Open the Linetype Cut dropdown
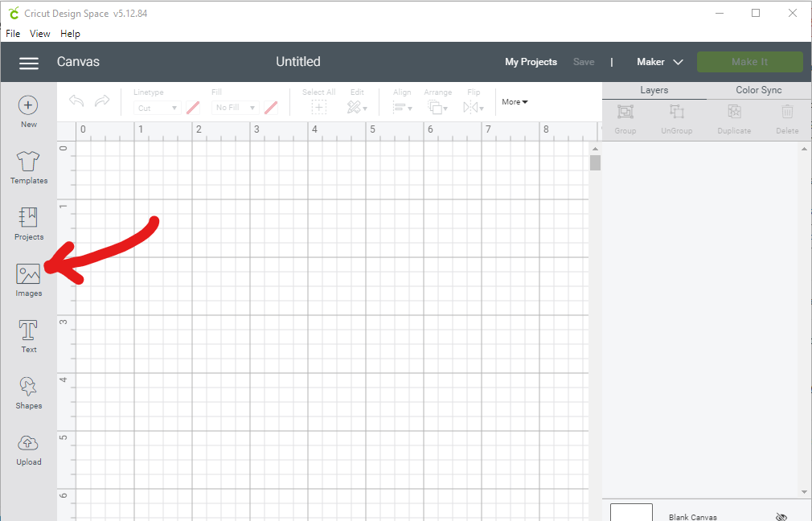This screenshot has height=521, width=812. (157, 108)
